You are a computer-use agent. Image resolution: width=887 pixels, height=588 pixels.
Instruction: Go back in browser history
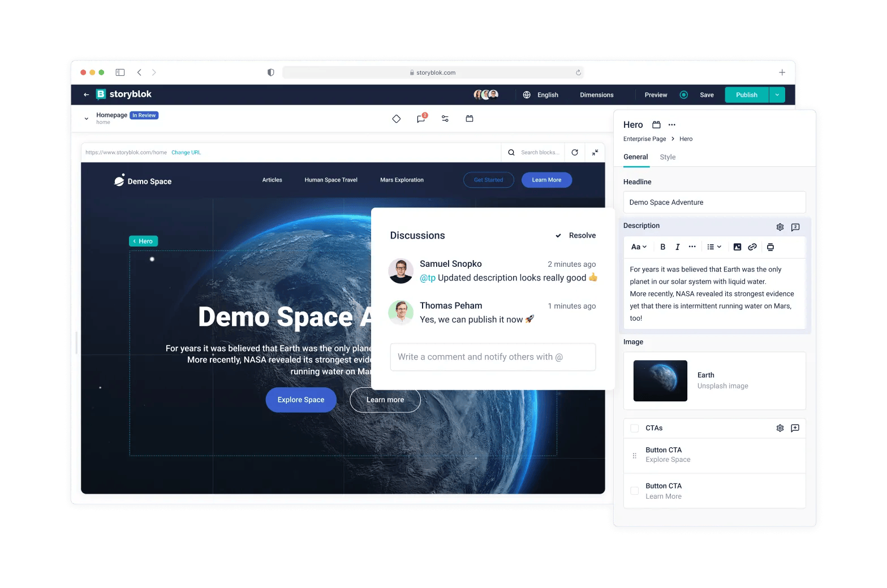pyautogui.click(x=139, y=72)
